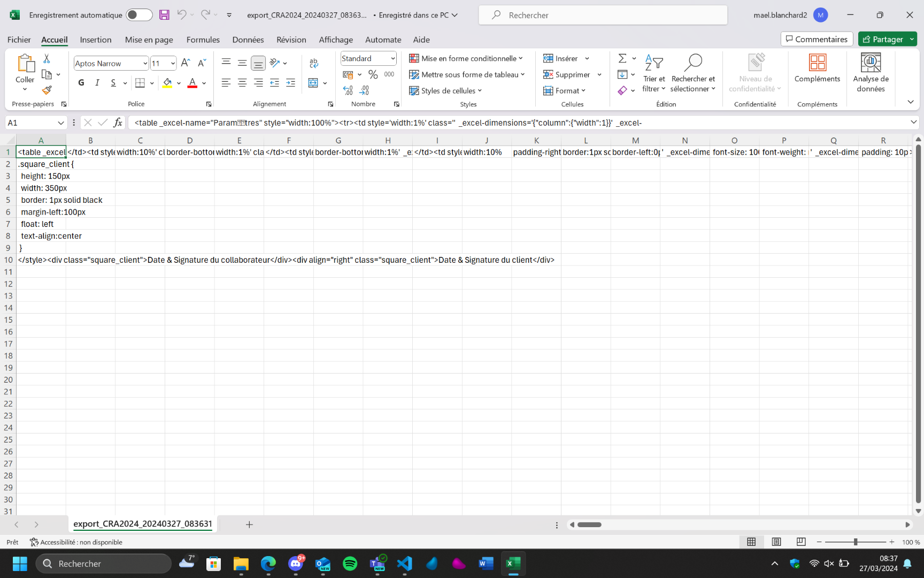Click the Save floppy disk icon
Image resolution: width=924 pixels, height=578 pixels.
(x=164, y=15)
